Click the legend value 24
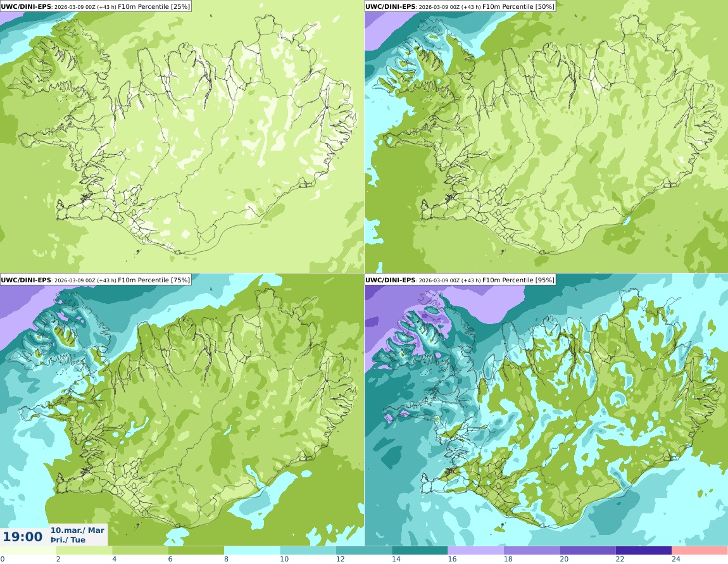 pyautogui.click(x=676, y=559)
